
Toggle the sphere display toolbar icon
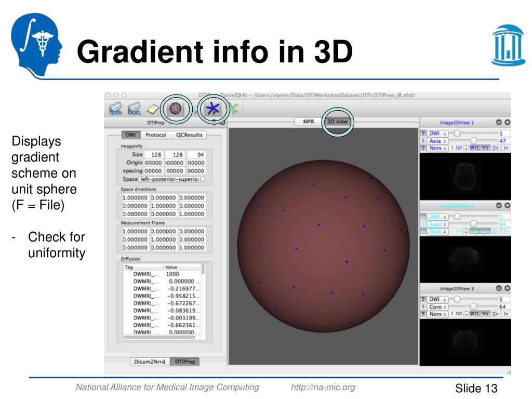click(x=176, y=109)
